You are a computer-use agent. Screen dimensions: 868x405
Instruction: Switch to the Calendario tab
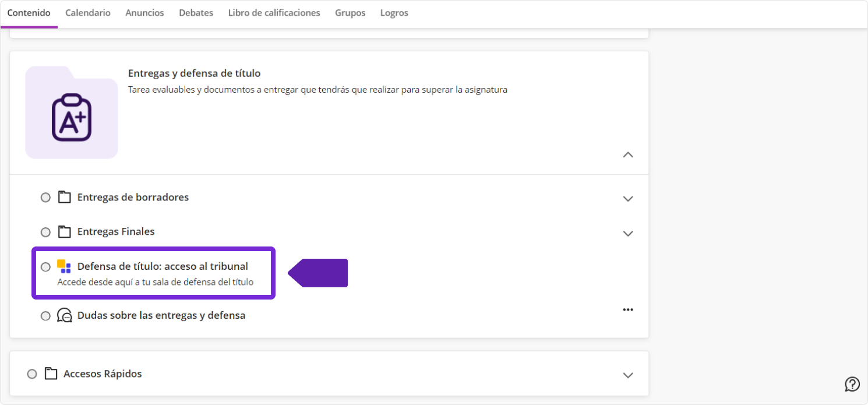[x=87, y=13]
